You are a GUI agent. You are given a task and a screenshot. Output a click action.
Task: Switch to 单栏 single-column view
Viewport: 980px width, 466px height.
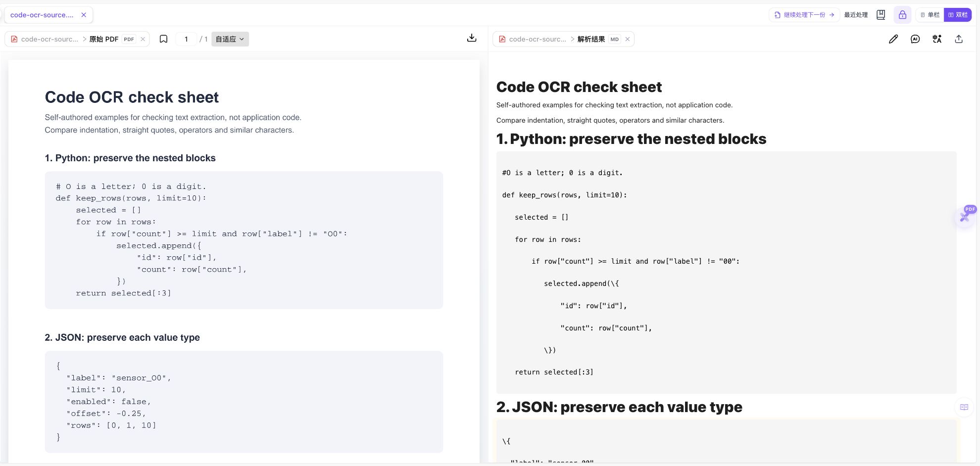(930, 15)
